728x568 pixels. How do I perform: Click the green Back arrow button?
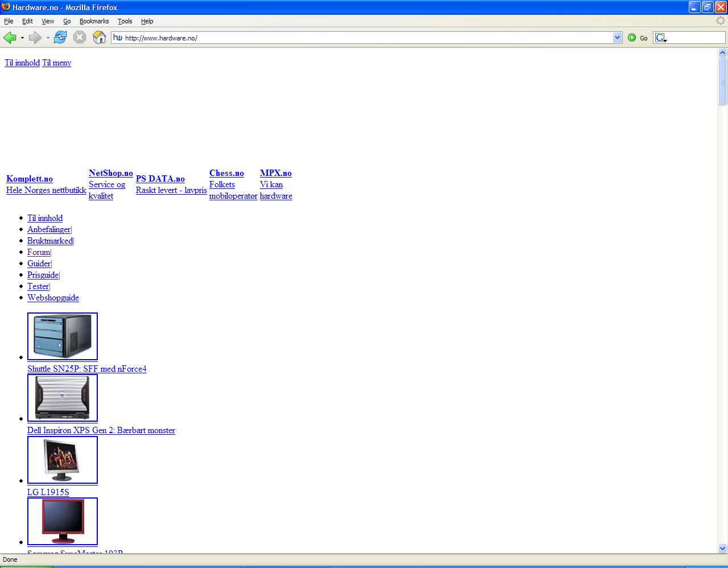[10, 38]
